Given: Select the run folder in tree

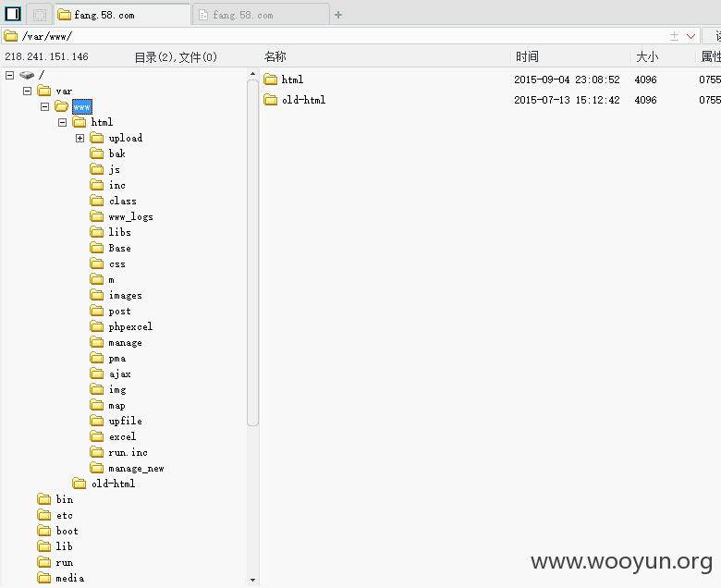Looking at the screenshot, I should 65,563.
